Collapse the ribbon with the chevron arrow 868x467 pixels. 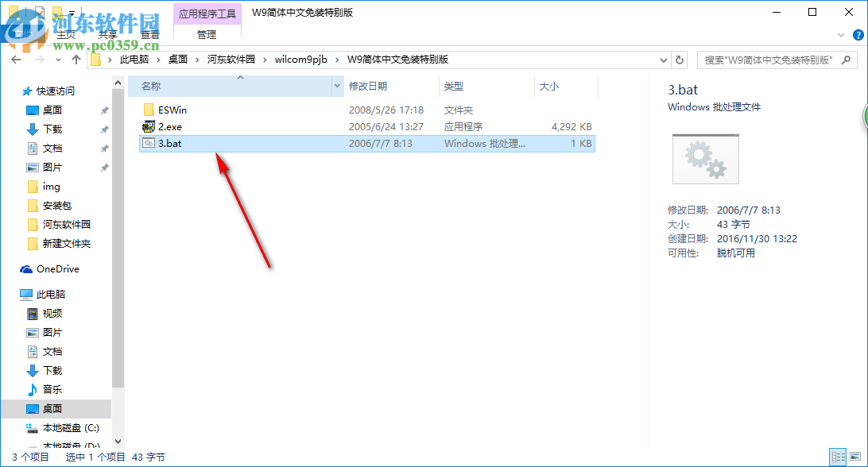click(x=840, y=34)
